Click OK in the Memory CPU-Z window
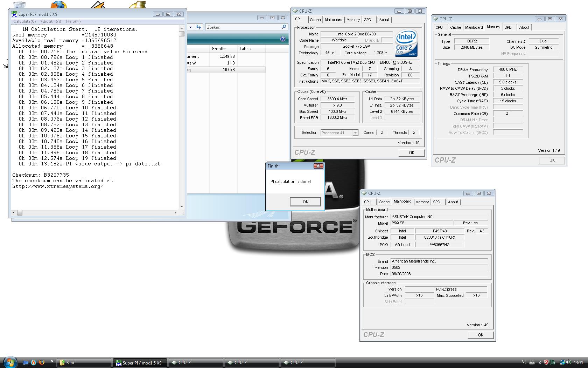Image resolution: width=588 pixels, height=368 pixels. [x=552, y=161]
